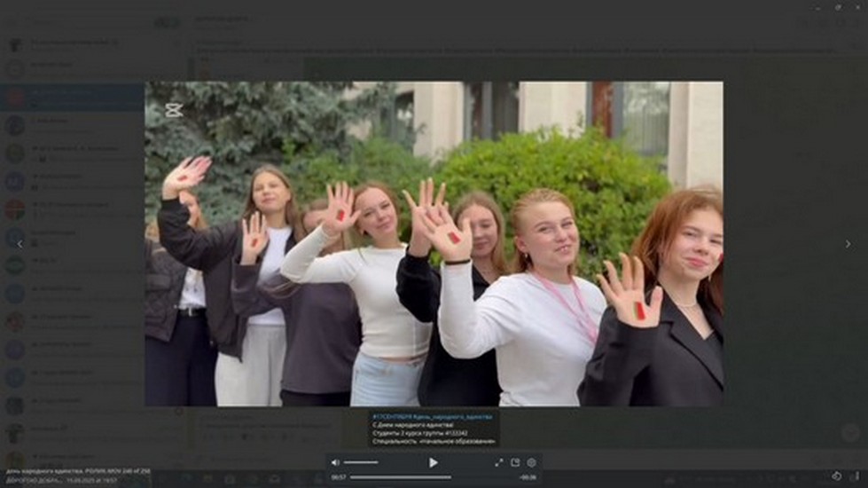Maximize the media viewer window
868x488 pixels.
click(x=838, y=7)
